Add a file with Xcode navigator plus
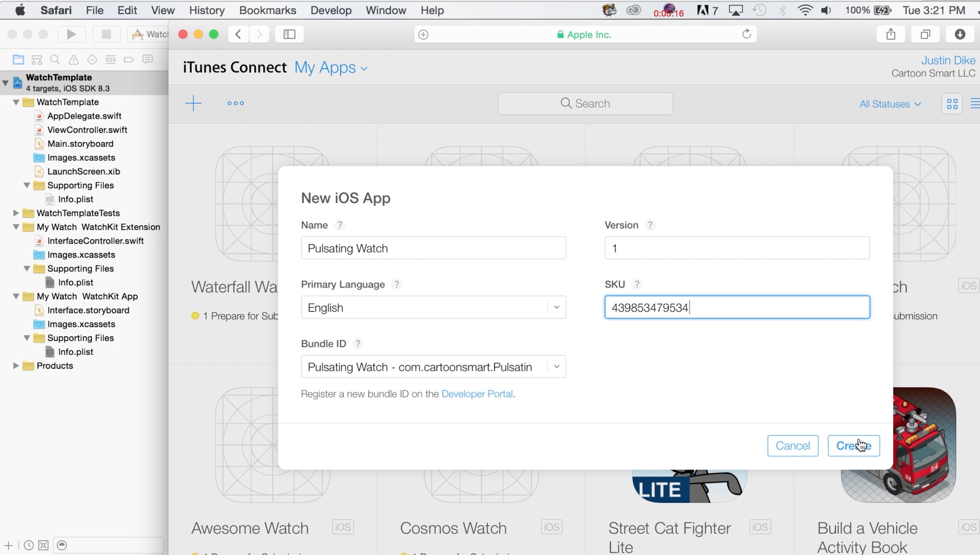 point(8,545)
